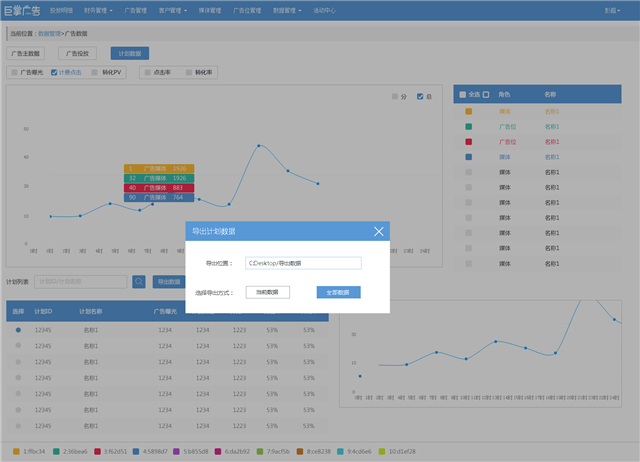Expand the 数据管理 dropdown menu
640x462 pixels.
pos(287,10)
